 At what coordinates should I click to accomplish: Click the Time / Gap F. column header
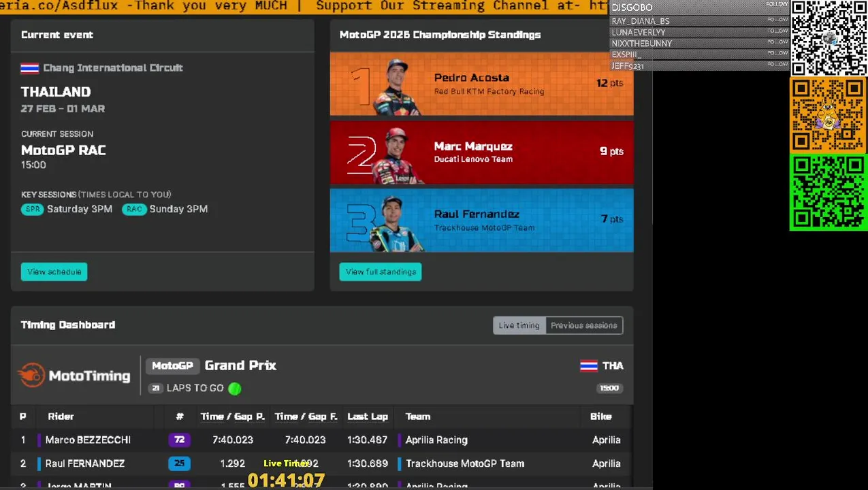point(306,417)
